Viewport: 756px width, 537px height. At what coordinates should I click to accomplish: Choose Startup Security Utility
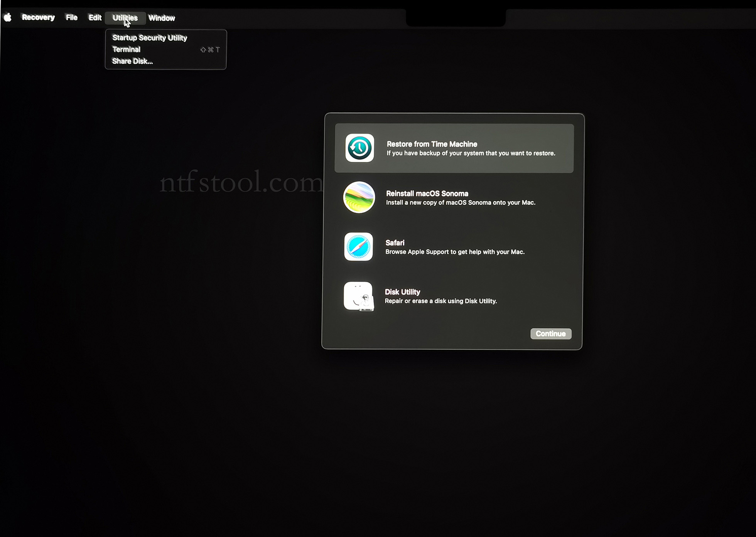[149, 38]
